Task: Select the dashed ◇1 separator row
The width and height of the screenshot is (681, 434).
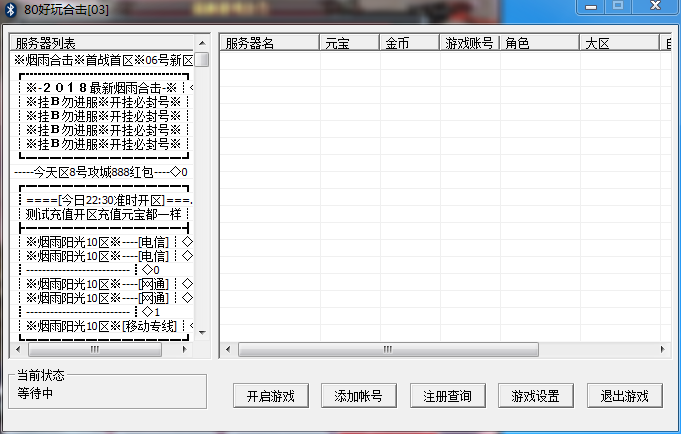Action: pos(103,312)
